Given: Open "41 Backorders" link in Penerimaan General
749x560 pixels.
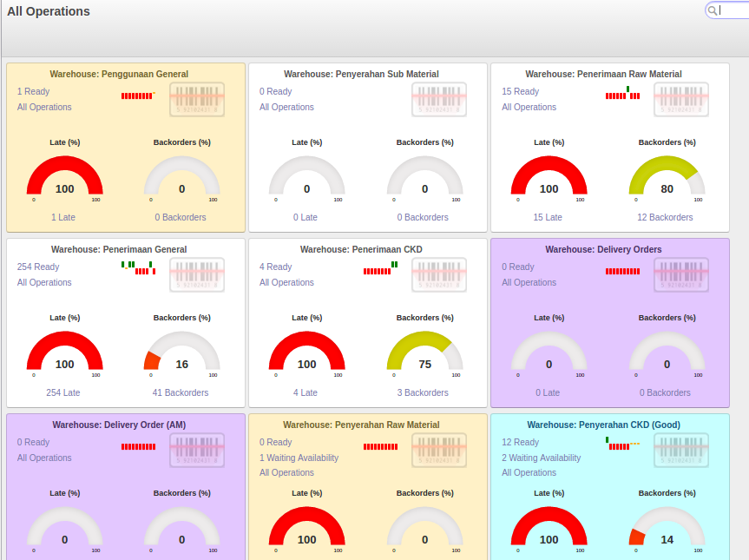Looking at the screenshot, I should point(181,393).
